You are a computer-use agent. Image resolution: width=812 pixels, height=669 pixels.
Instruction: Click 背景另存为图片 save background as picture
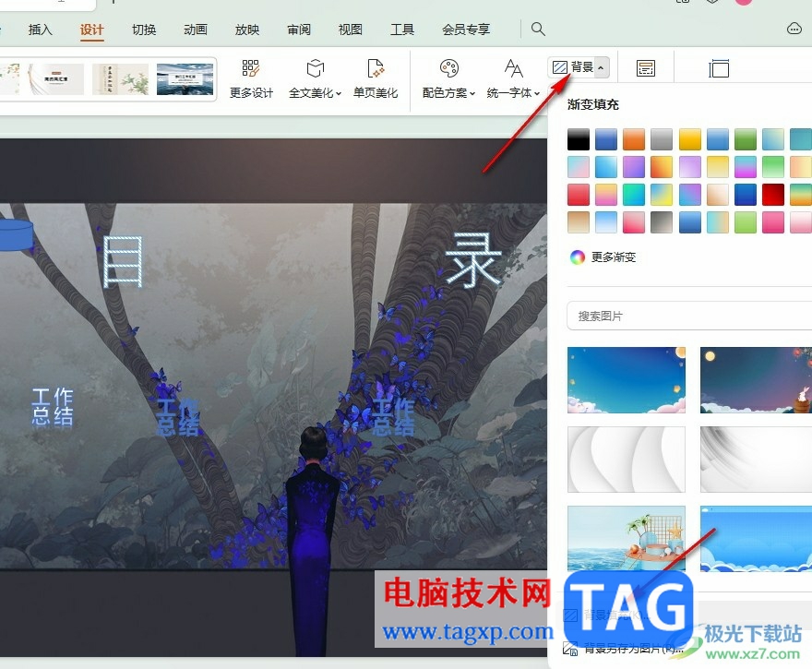pos(624,649)
